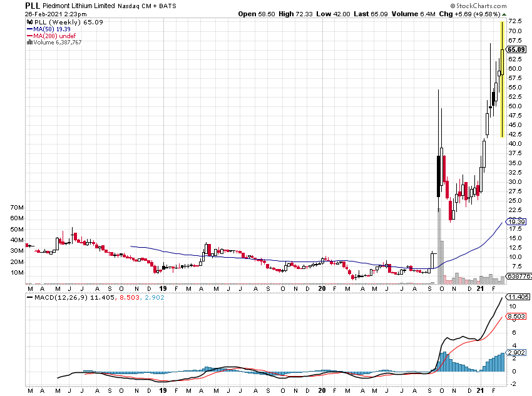Screen dimensions: 532x396
Task: Click the Nasdaq CM + BATS exchange label
Action: pyautogui.click(x=147, y=6)
